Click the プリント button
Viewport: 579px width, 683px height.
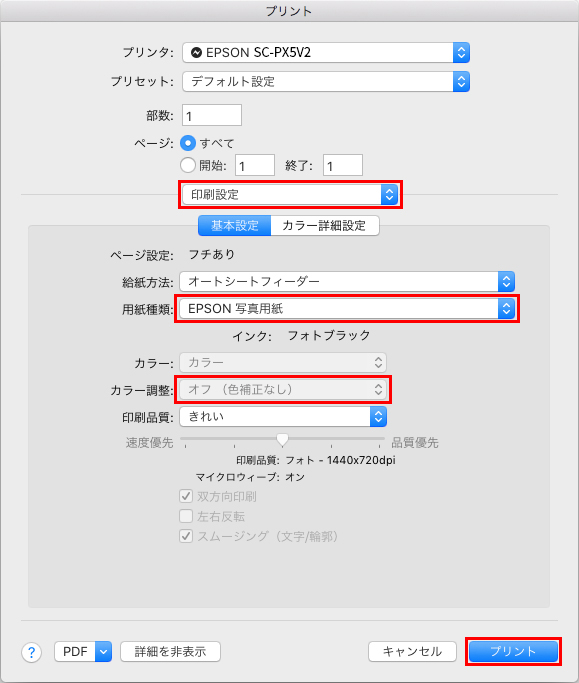click(x=513, y=652)
